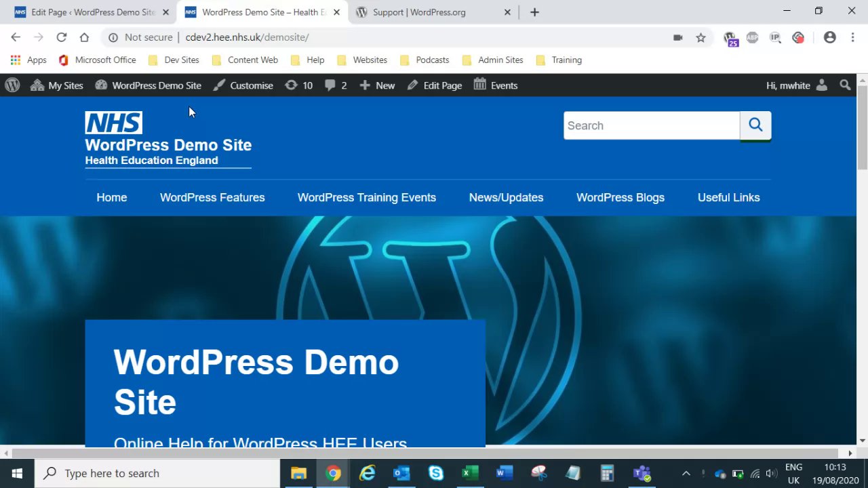Click the camera icon in the address bar

coord(677,38)
